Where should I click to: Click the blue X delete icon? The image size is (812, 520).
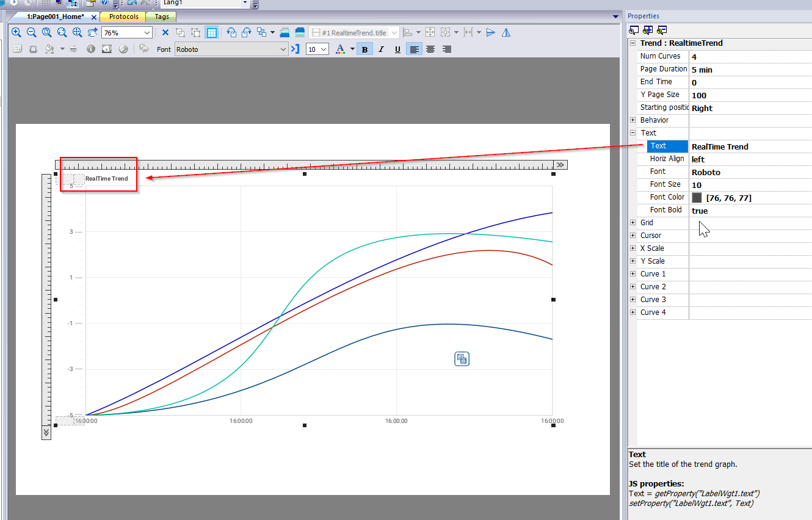click(165, 33)
